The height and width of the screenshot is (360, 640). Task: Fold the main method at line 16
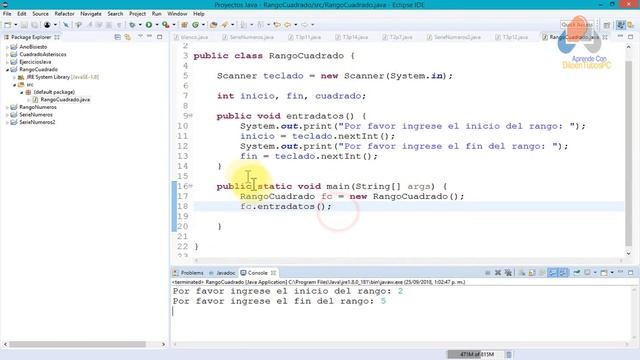click(191, 186)
